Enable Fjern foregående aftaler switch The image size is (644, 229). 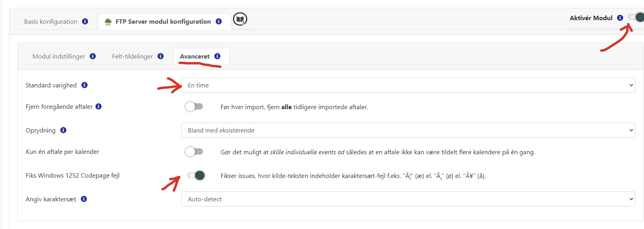(x=194, y=106)
